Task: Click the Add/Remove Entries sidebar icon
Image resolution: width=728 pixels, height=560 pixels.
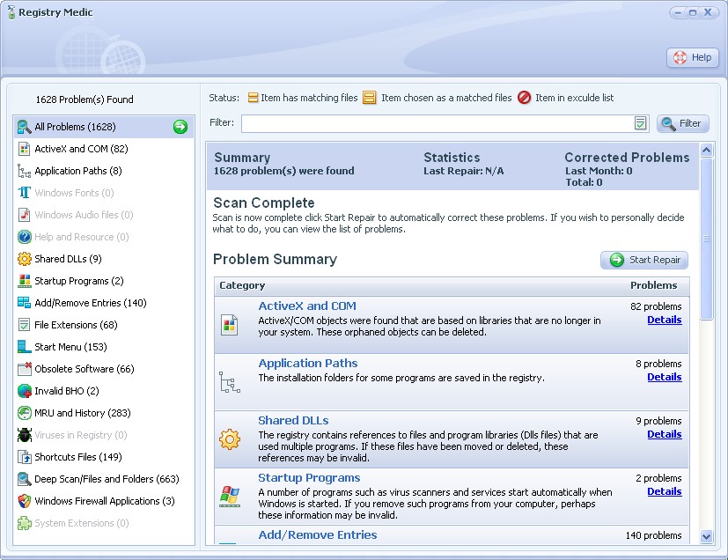Action: click(24, 303)
